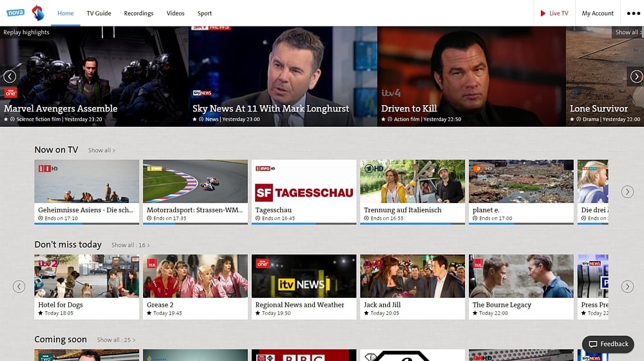Click star icon under Hotel for Dogs
Screen dimensions: 644x361
41,313
